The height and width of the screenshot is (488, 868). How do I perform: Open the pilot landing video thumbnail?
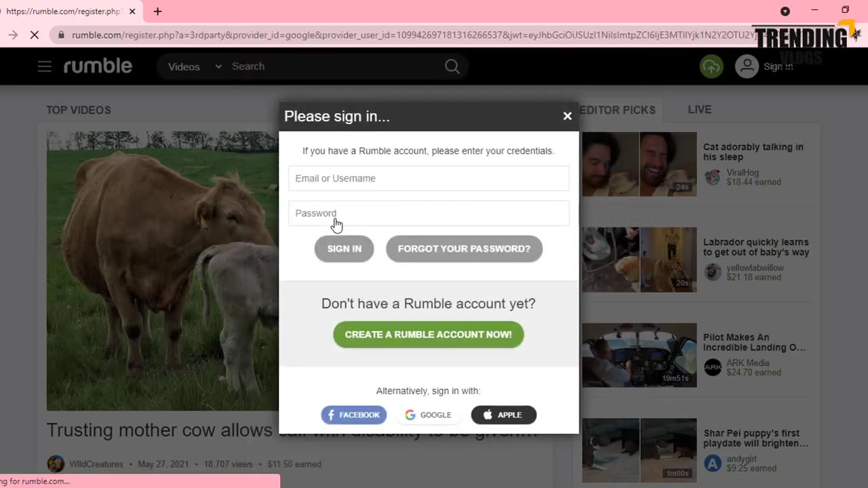click(x=639, y=355)
